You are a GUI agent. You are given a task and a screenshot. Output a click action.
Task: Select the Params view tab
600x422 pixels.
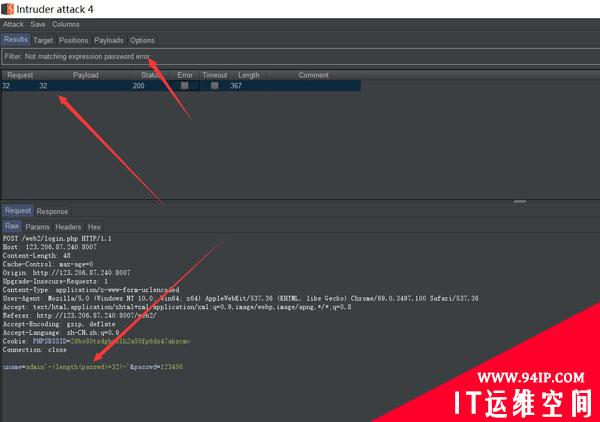pyautogui.click(x=38, y=227)
